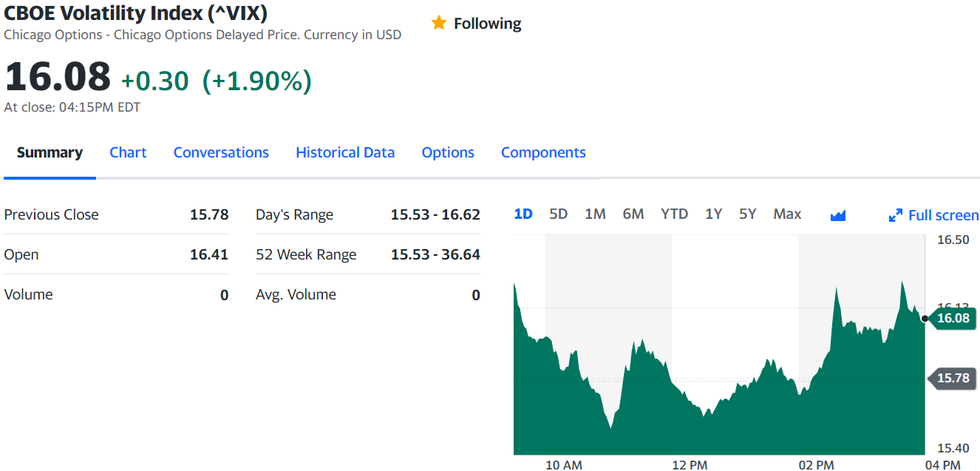Click the Avg. Volume label
Image resolution: width=980 pixels, height=471 pixels.
coord(296,294)
